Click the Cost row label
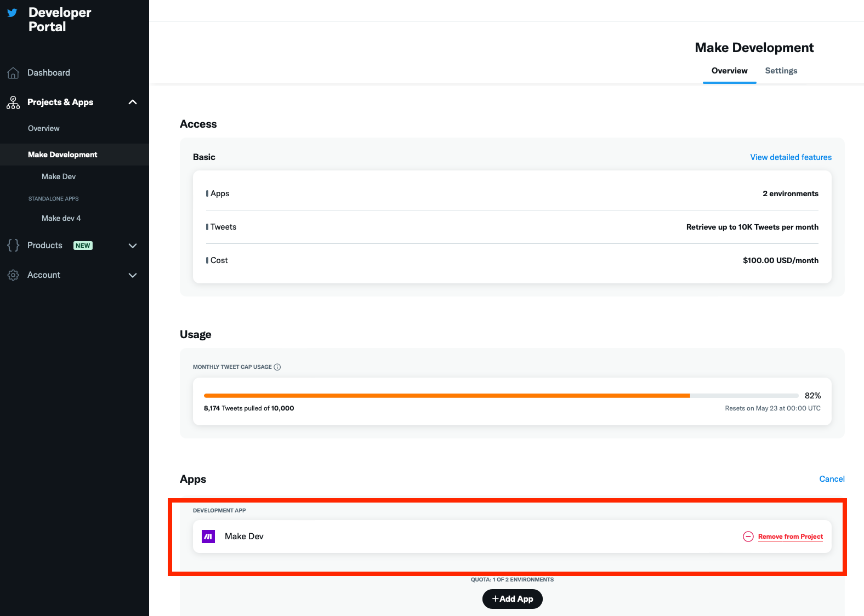 tap(219, 260)
